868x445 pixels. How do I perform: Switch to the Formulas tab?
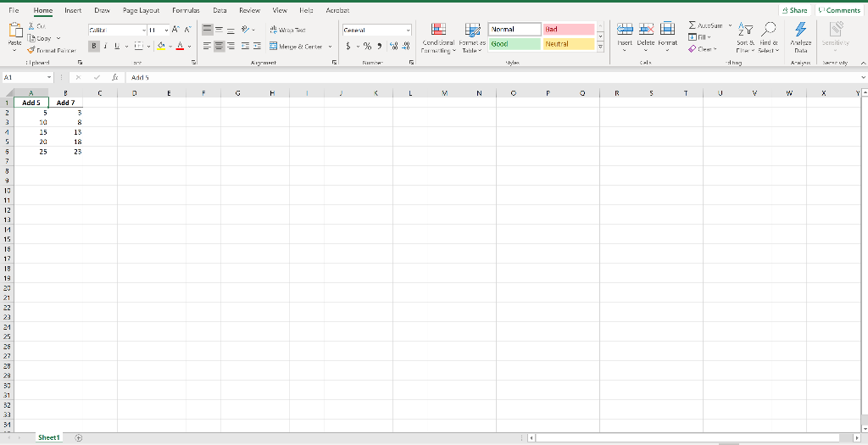[186, 10]
